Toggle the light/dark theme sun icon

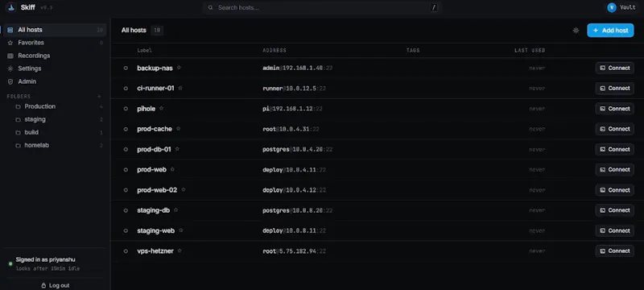(576, 31)
